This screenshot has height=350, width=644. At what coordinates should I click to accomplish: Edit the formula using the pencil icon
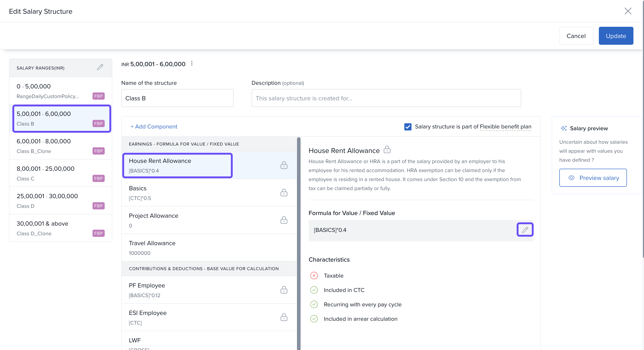point(525,230)
